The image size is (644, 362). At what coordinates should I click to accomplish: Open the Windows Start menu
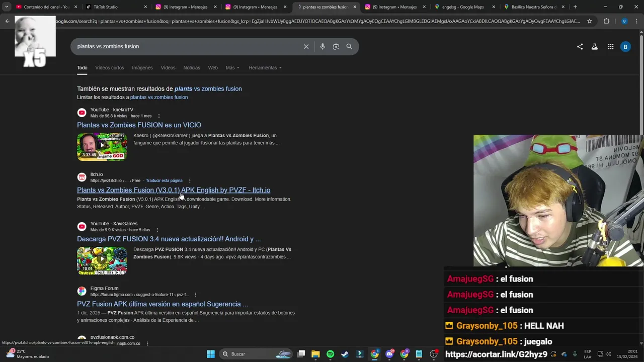click(211, 354)
